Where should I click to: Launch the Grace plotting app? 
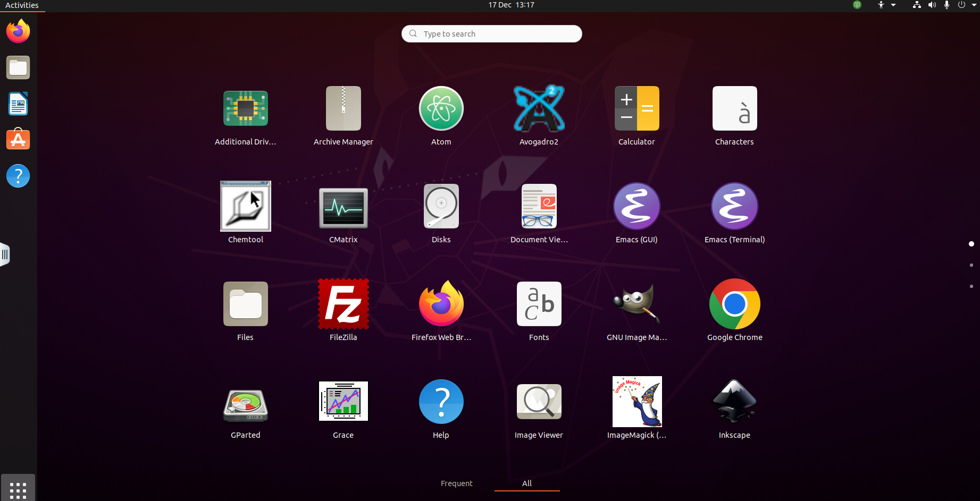[343, 402]
